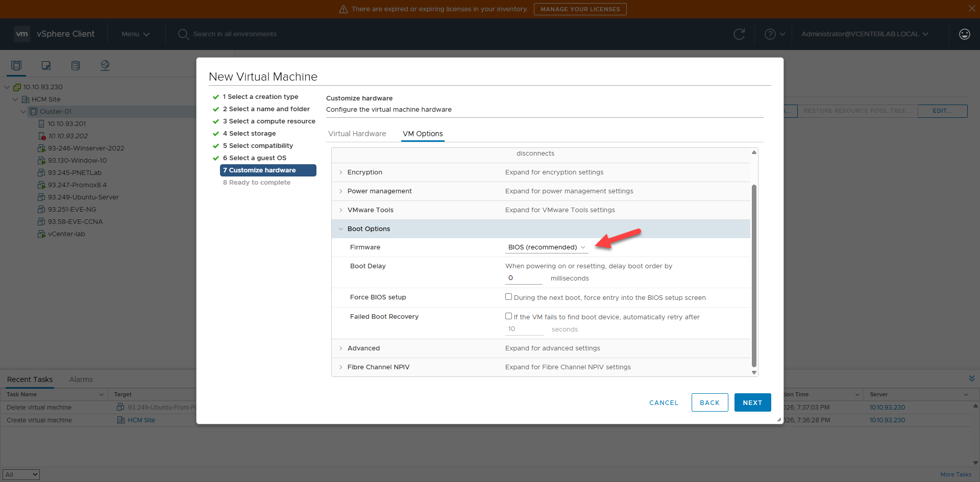
Task: Open the Firmware dropdown showing BIOS recommended
Action: coord(546,247)
